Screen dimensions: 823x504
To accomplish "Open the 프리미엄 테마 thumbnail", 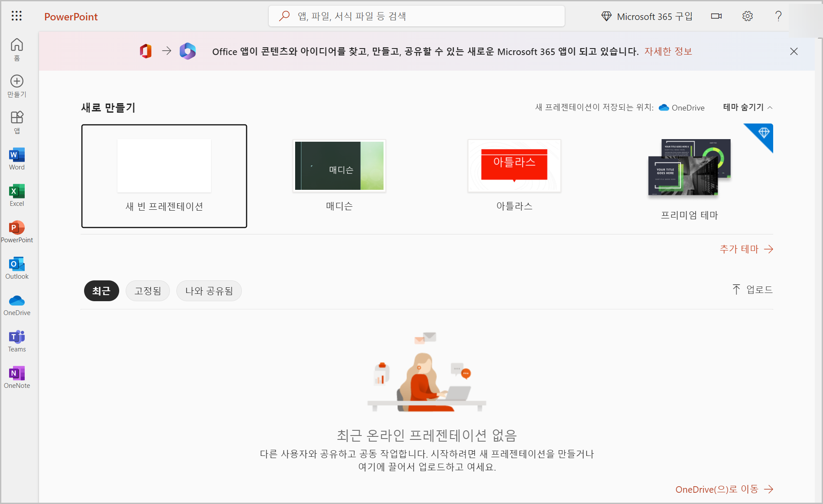I will pos(690,167).
